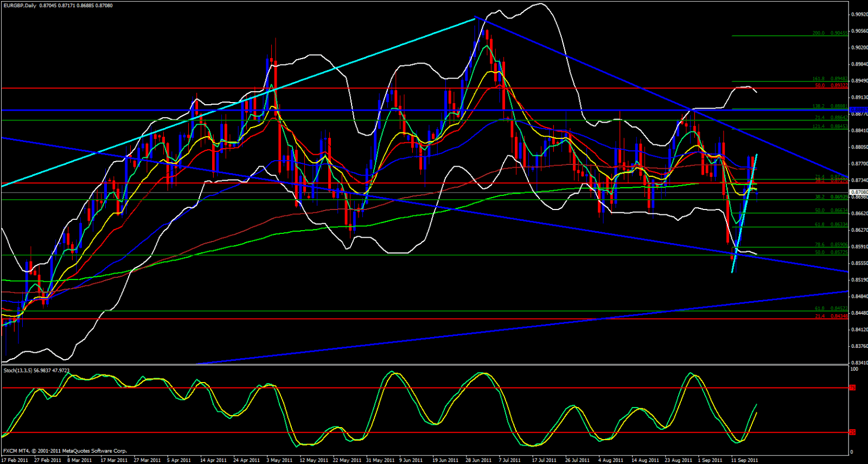The width and height of the screenshot is (868, 464).
Task: Click the 61.8 level at 0.86334
Action: click(831, 224)
